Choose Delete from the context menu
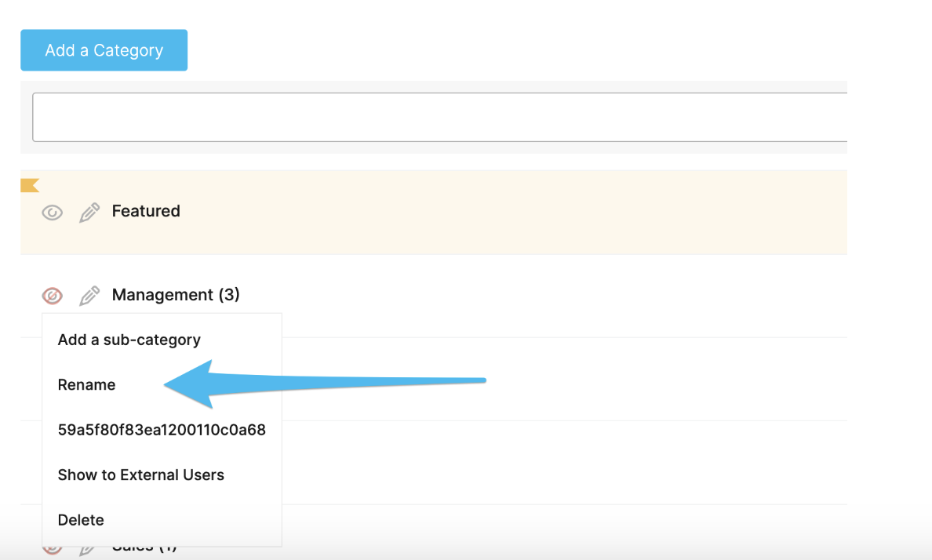This screenshot has height=560, width=932. (81, 520)
